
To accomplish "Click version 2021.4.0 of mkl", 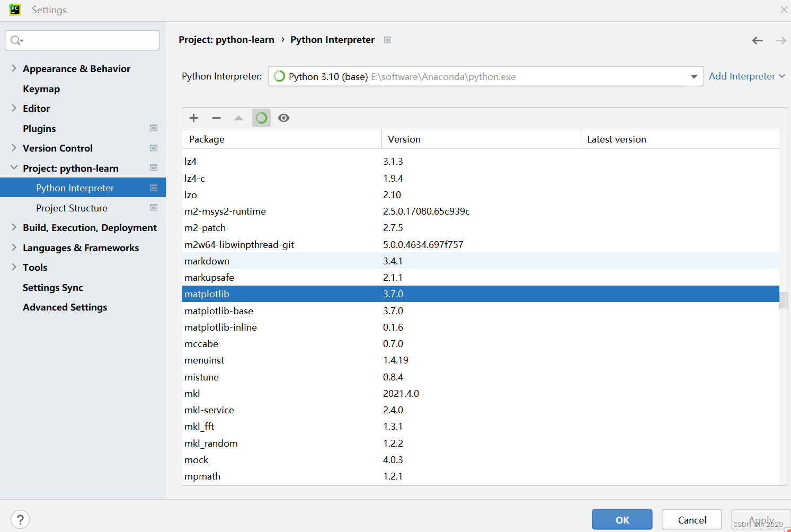I will tap(401, 393).
